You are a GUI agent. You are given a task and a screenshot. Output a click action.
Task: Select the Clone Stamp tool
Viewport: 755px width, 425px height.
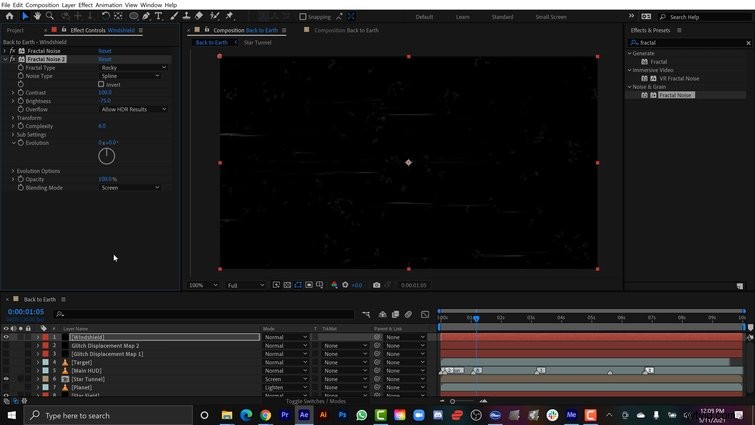coord(186,16)
